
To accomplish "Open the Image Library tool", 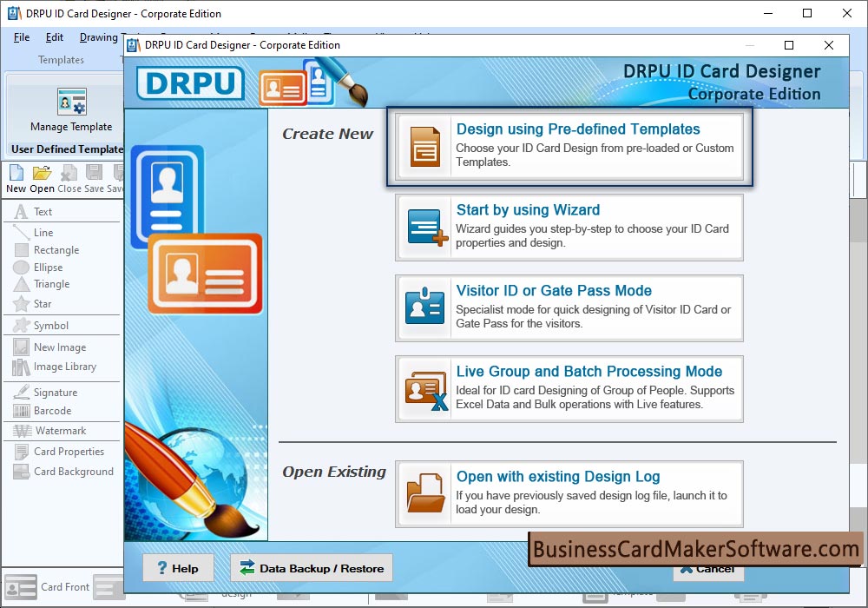I will 54,367.
